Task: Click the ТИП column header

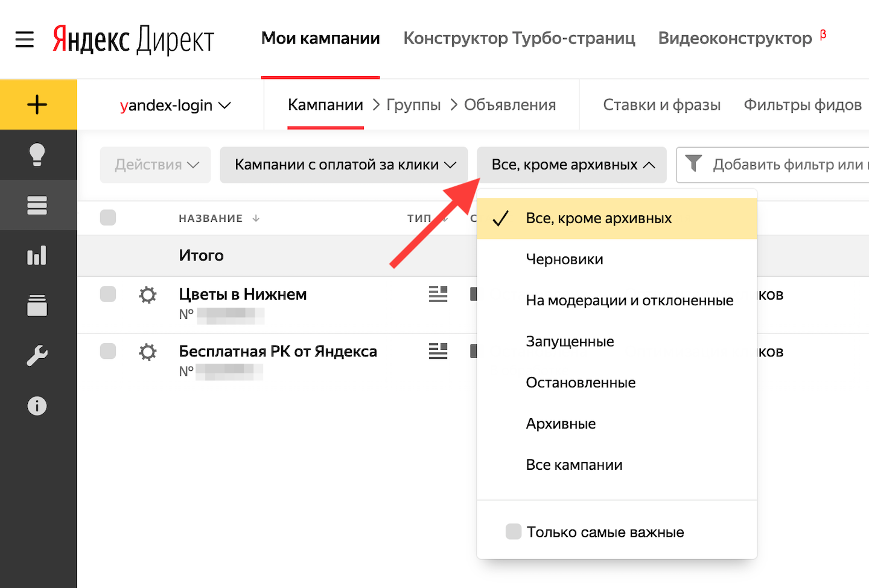Action: pyautogui.click(x=419, y=218)
